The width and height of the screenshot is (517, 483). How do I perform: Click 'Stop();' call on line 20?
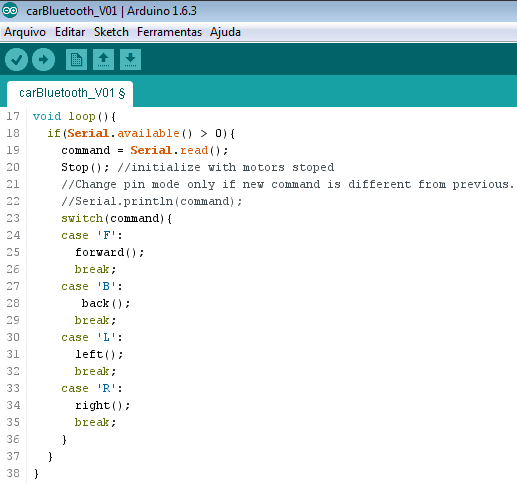85,167
